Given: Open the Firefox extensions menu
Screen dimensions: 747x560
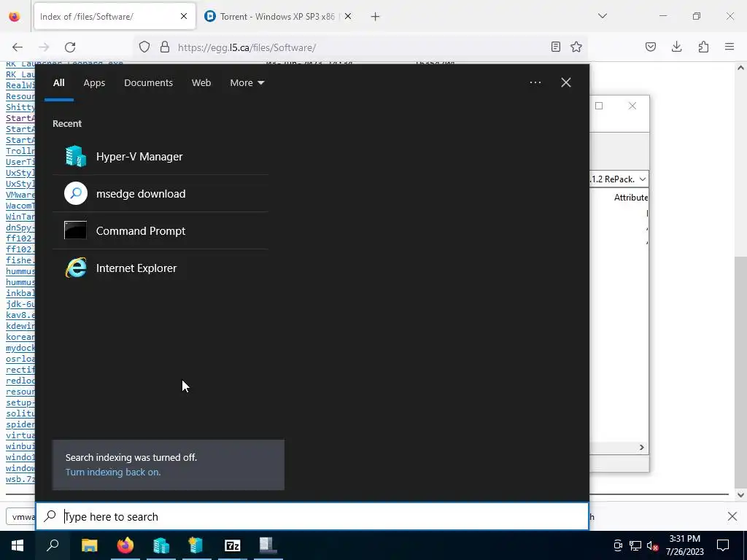Looking at the screenshot, I should tap(703, 47).
